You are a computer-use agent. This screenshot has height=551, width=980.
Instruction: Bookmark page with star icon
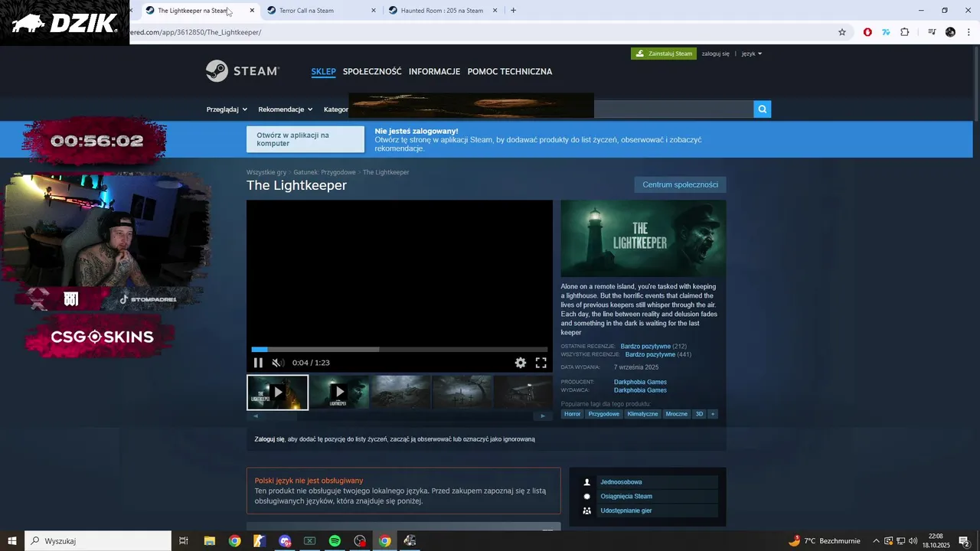click(842, 32)
